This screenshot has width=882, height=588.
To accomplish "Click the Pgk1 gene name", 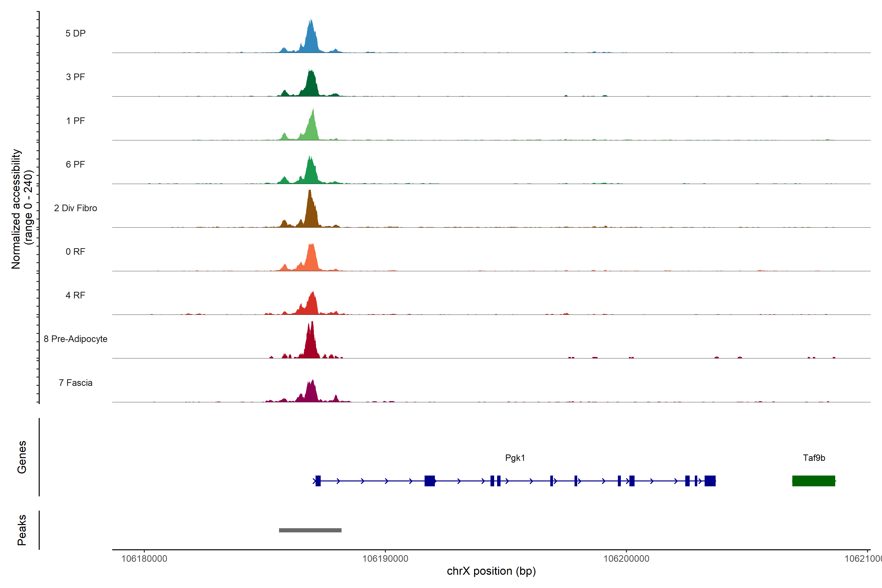I will [x=515, y=458].
